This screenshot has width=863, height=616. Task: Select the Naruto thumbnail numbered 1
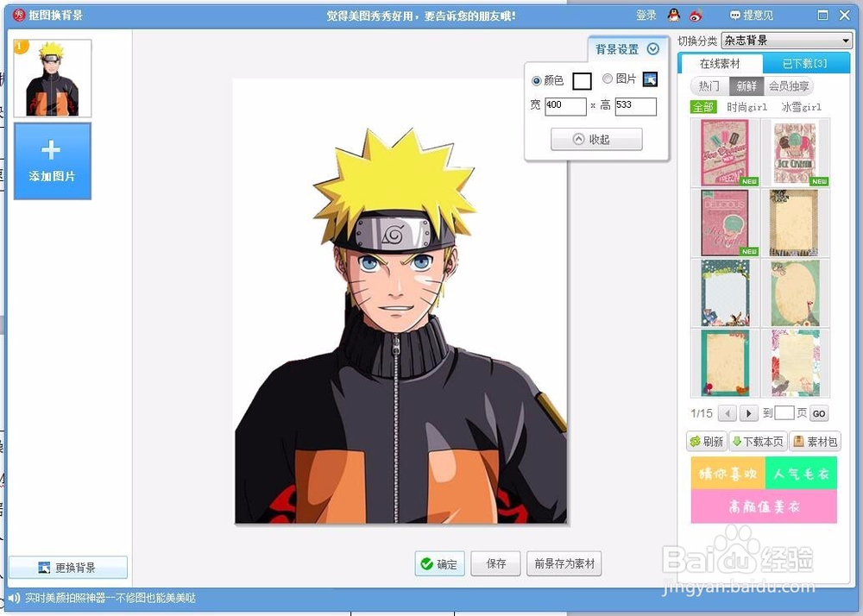pyautogui.click(x=53, y=79)
